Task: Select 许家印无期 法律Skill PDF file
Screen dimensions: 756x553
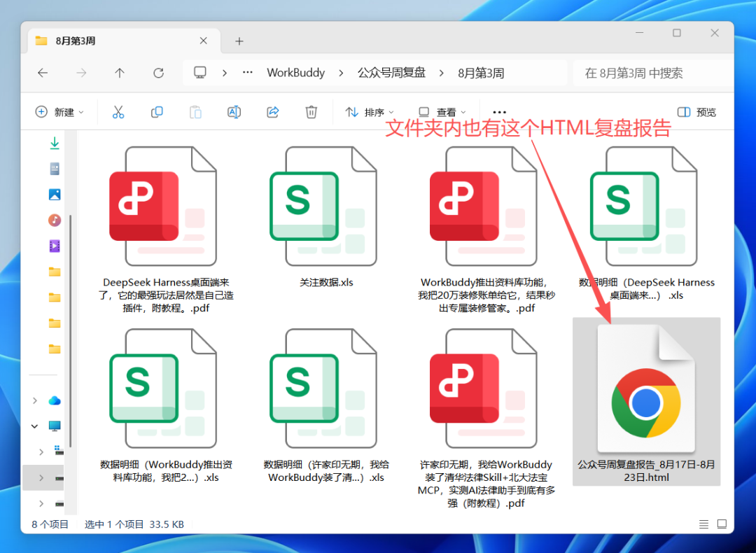Action: [x=486, y=419]
